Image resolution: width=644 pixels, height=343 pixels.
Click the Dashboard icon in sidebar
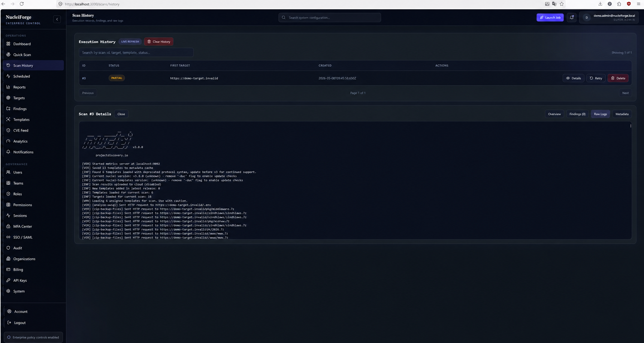click(8, 44)
